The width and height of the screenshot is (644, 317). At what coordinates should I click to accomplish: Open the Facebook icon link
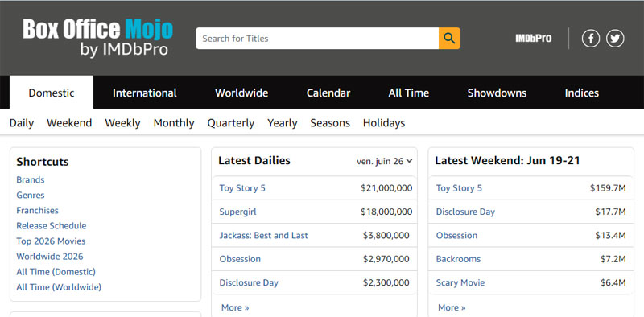tap(591, 39)
